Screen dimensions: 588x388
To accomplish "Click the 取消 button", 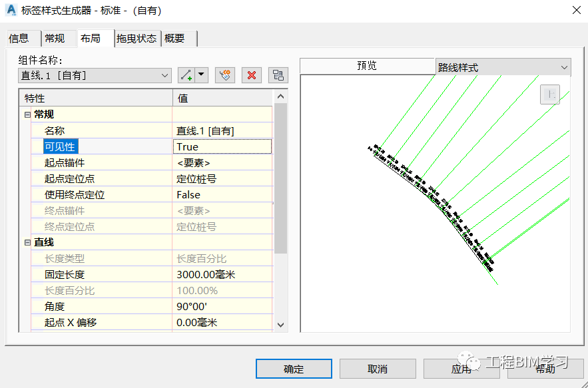I will (378, 369).
